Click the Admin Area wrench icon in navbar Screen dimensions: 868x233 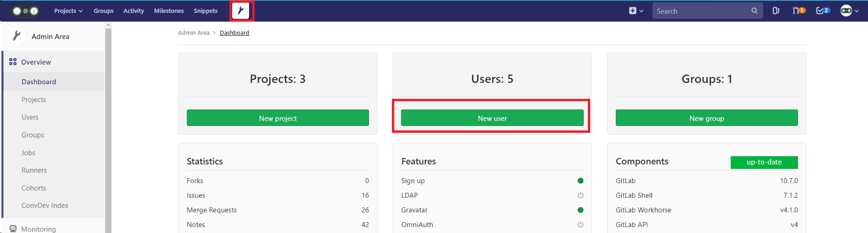tap(240, 10)
